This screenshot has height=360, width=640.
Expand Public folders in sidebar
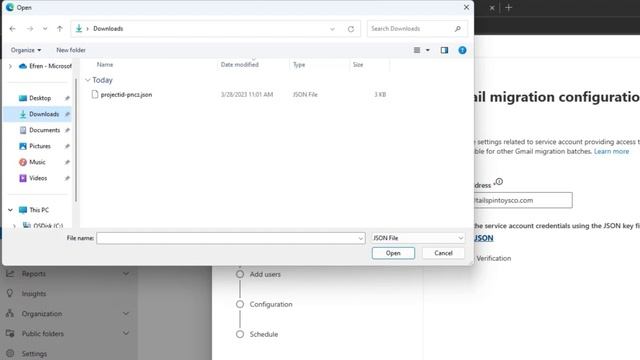click(126, 333)
